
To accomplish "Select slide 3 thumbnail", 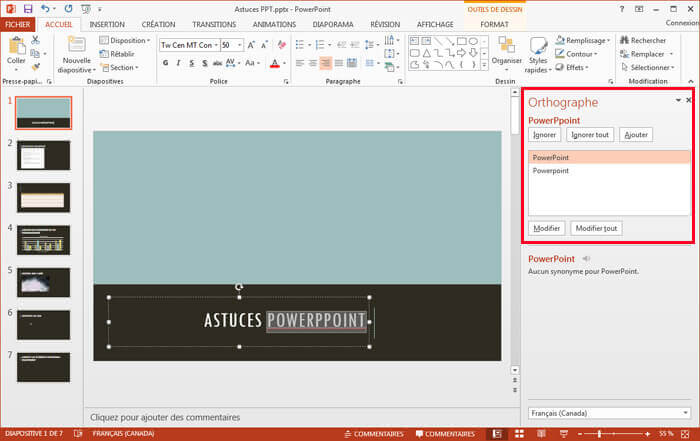I will click(x=43, y=198).
